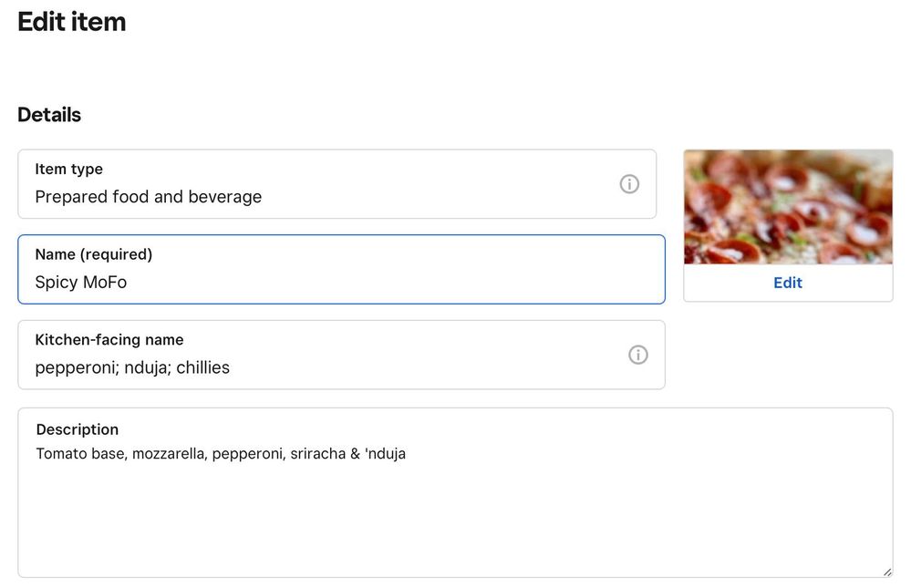Click the Edit link under the pizza photo
This screenshot has height=588, width=911.
(x=788, y=283)
